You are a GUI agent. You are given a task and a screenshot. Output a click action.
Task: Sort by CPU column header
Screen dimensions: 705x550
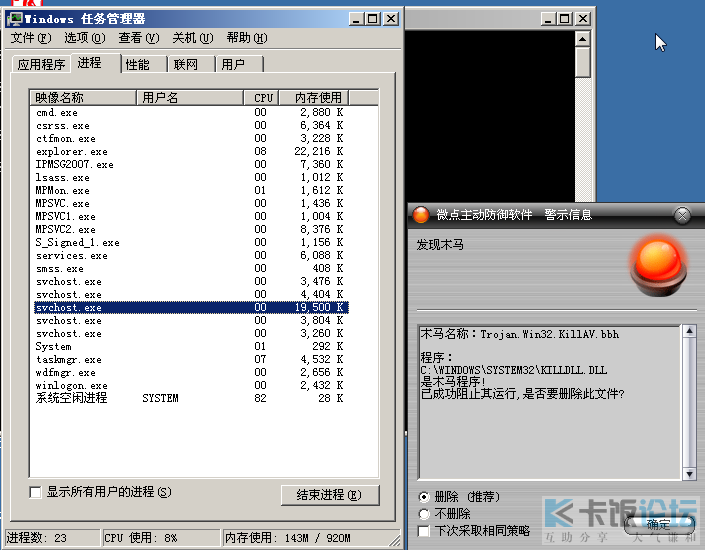(x=262, y=98)
